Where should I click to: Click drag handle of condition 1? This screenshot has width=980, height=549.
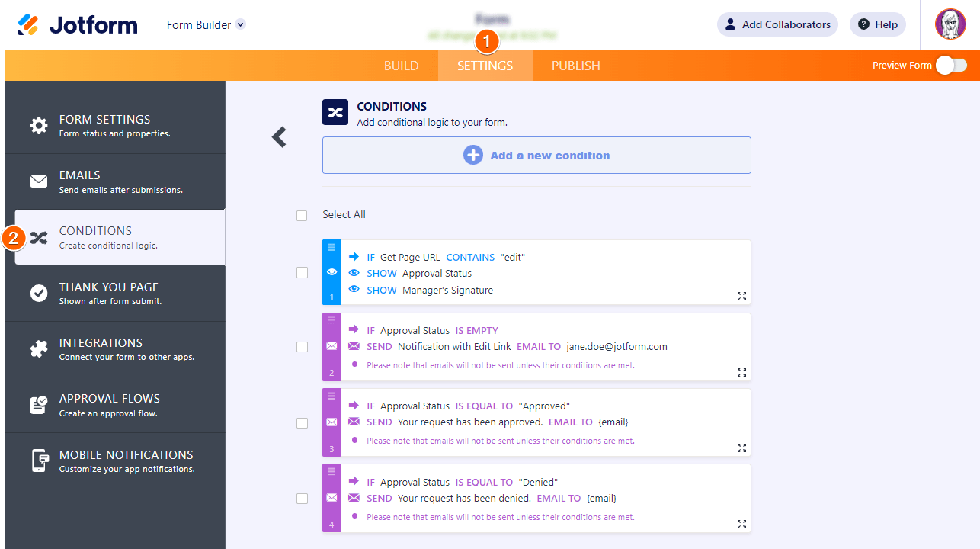click(331, 247)
